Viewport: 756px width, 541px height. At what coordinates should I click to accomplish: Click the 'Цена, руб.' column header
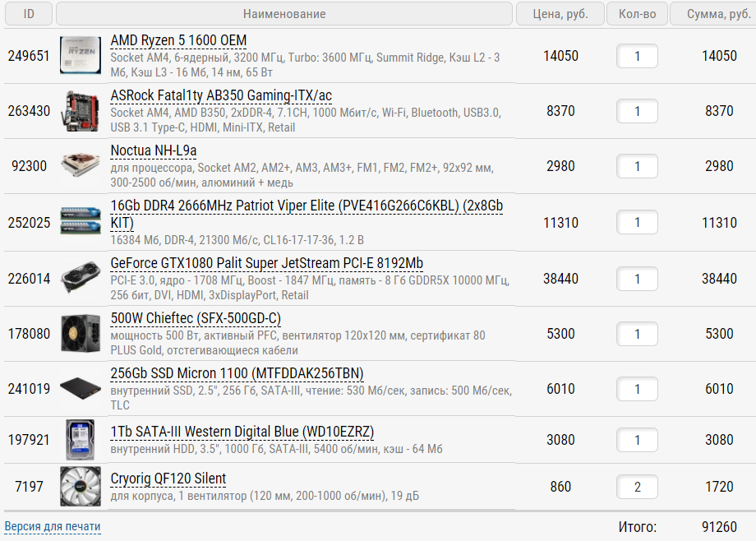pos(560,13)
